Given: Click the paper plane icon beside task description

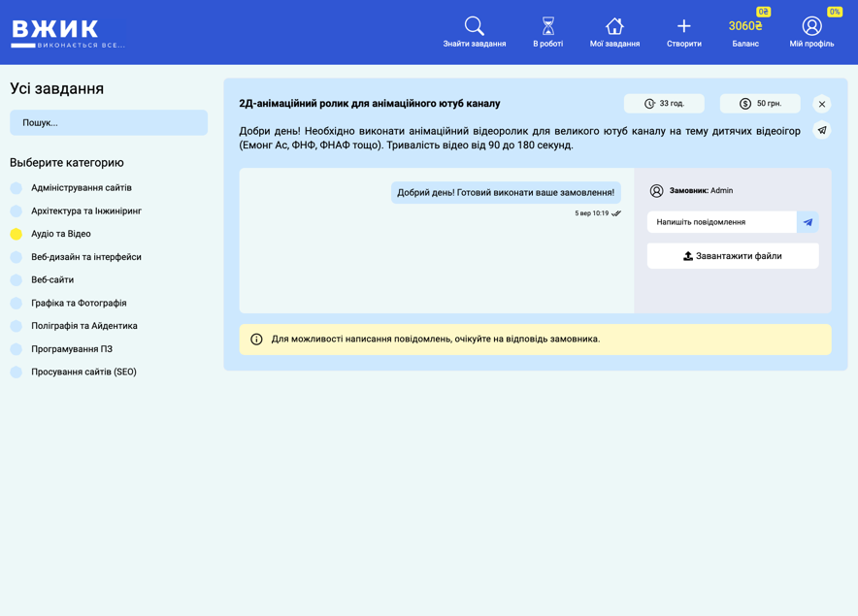Looking at the screenshot, I should 822,130.
